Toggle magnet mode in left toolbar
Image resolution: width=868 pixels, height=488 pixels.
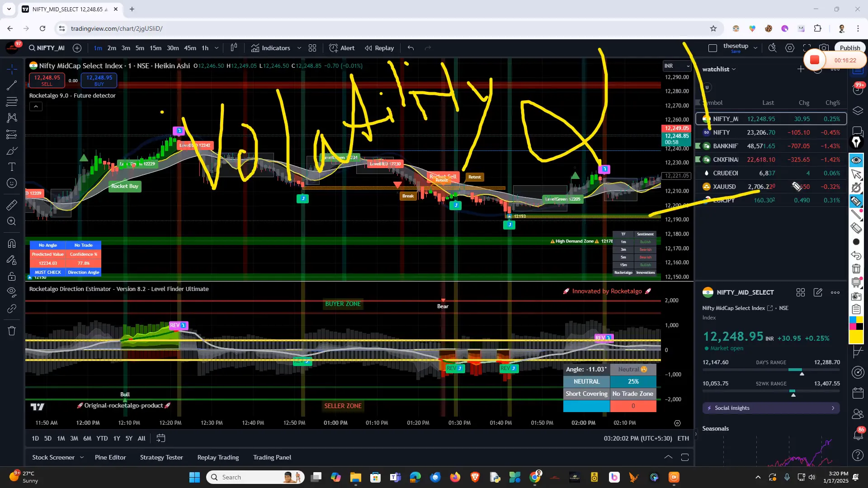[x=12, y=244]
